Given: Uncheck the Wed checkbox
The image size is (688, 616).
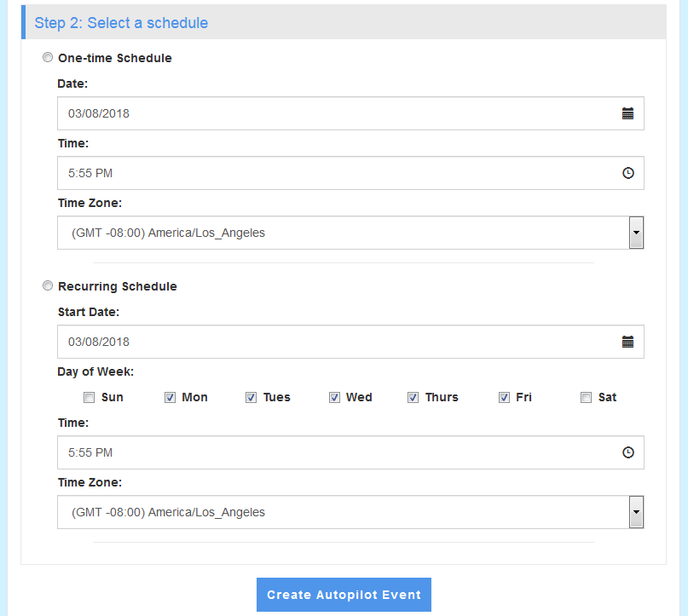Looking at the screenshot, I should click(335, 397).
